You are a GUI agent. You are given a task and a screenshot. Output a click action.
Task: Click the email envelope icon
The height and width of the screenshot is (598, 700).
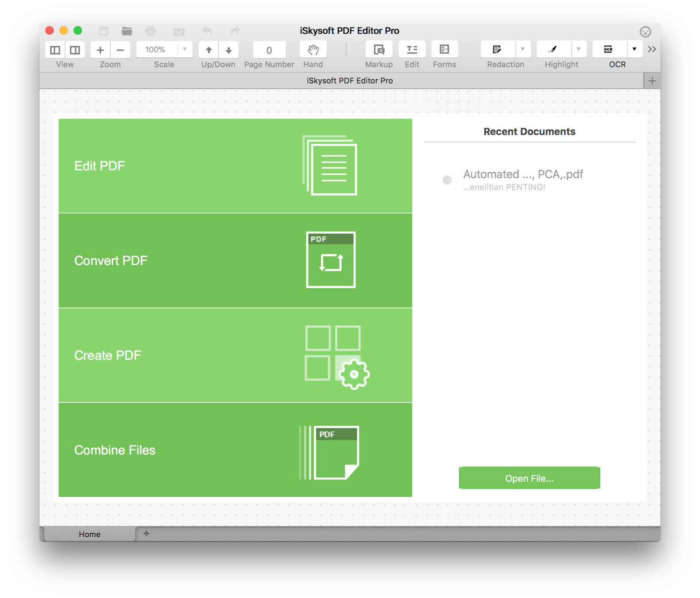(179, 31)
